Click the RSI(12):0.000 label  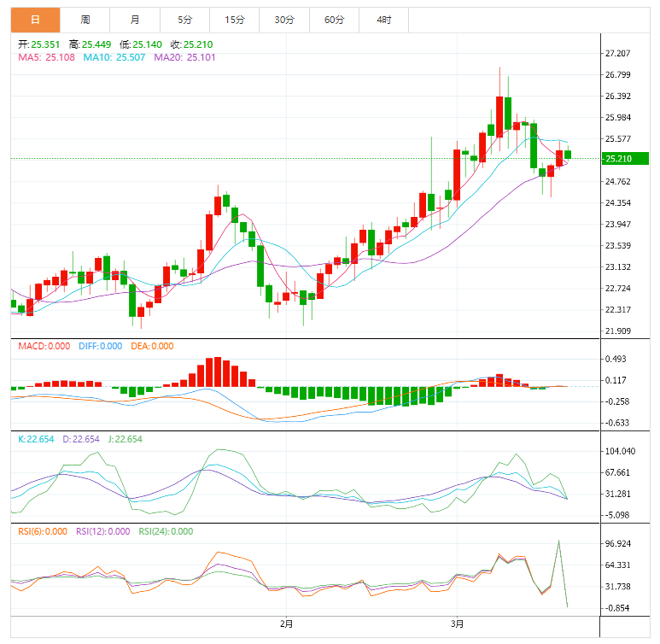point(102,531)
